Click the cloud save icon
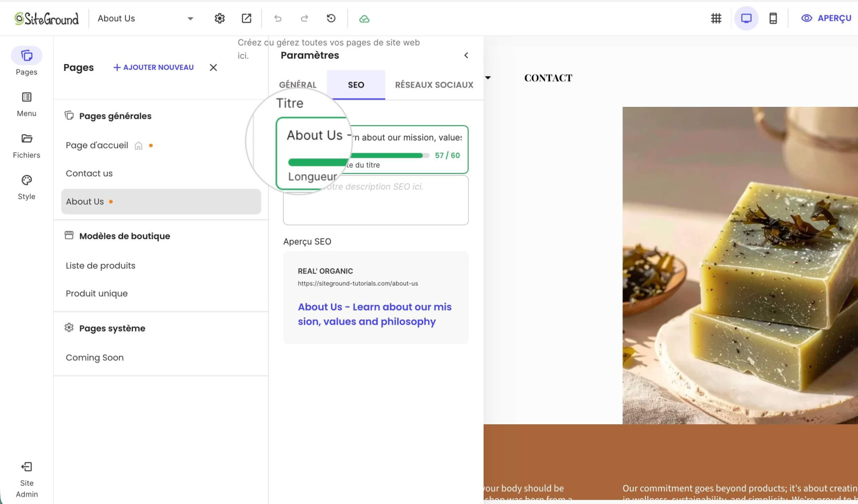The height and width of the screenshot is (504, 858). 364,19
